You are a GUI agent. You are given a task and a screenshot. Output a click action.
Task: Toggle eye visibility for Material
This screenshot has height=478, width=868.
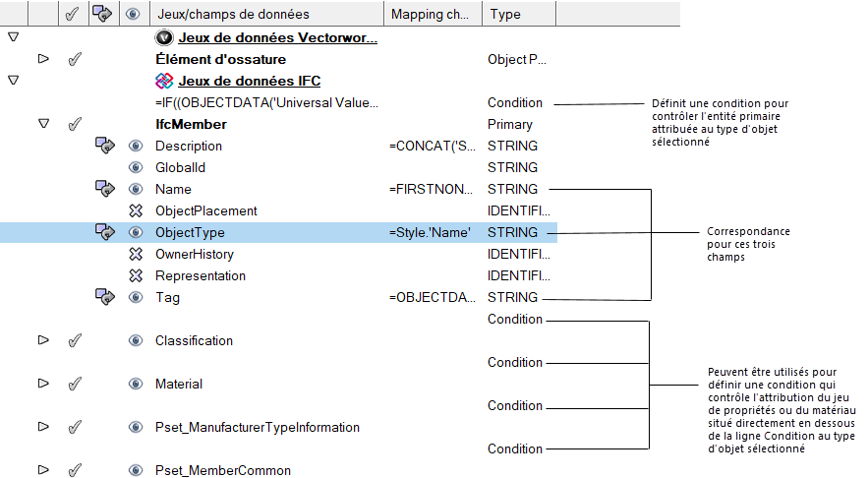click(x=136, y=384)
